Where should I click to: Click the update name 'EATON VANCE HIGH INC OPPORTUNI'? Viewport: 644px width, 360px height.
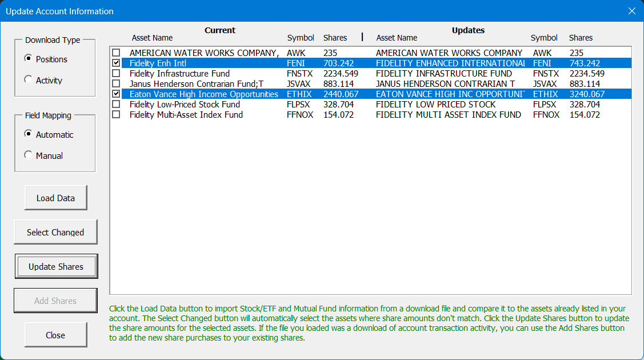point(450,94)
